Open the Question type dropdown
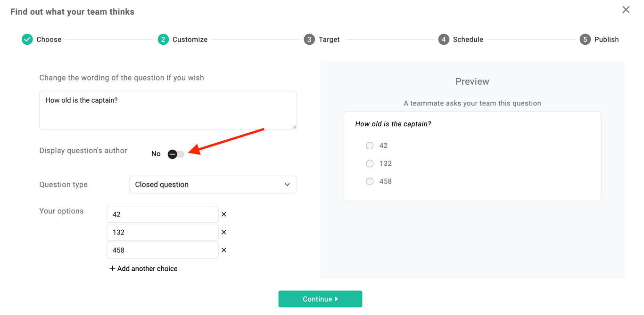Screen dimensions: 644x315 (x=213, y=185)
